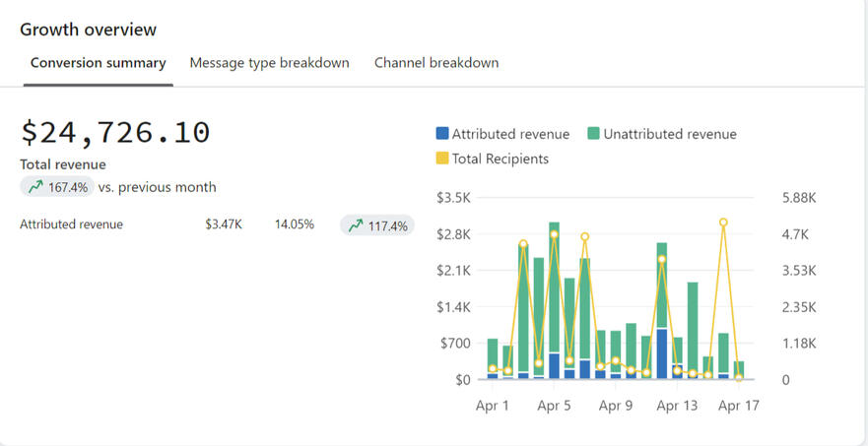Click the $24,726.10 total revenue figure
Image resolution: width=868 pixels, height=446 pixels.
[x=115, y=132]
